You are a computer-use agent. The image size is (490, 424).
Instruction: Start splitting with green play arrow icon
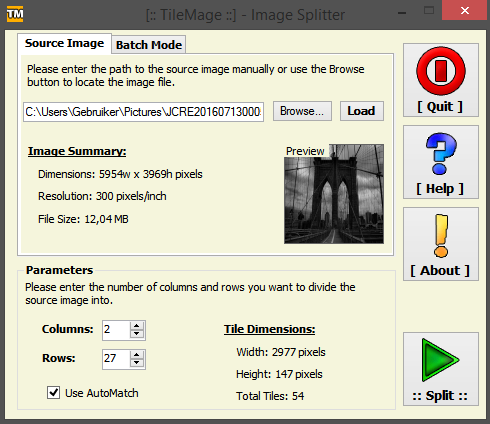coord(440,360)
